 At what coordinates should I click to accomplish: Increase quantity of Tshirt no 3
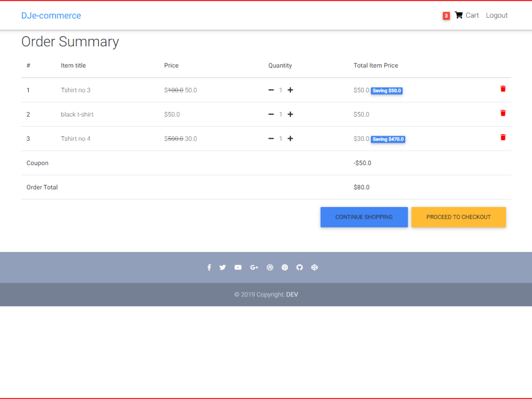click(x=290, y=90)
